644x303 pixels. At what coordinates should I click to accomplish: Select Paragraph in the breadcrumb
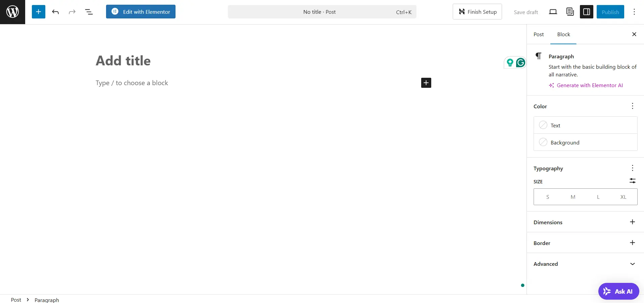(x=47, y=300)
